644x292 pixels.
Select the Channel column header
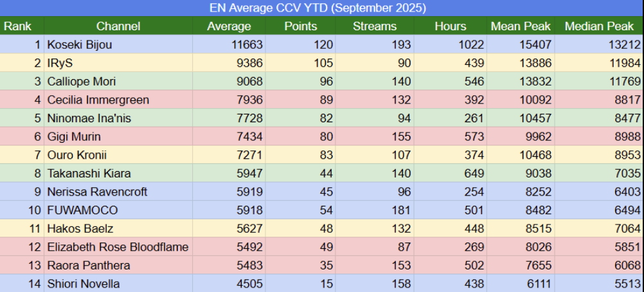pyautogui.click(x=118, y=26)
